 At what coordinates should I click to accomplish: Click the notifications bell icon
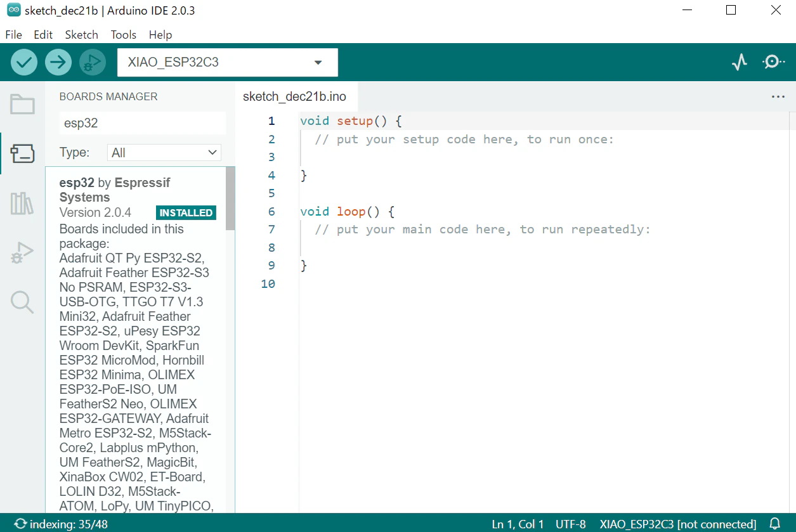tap(774, 524)
